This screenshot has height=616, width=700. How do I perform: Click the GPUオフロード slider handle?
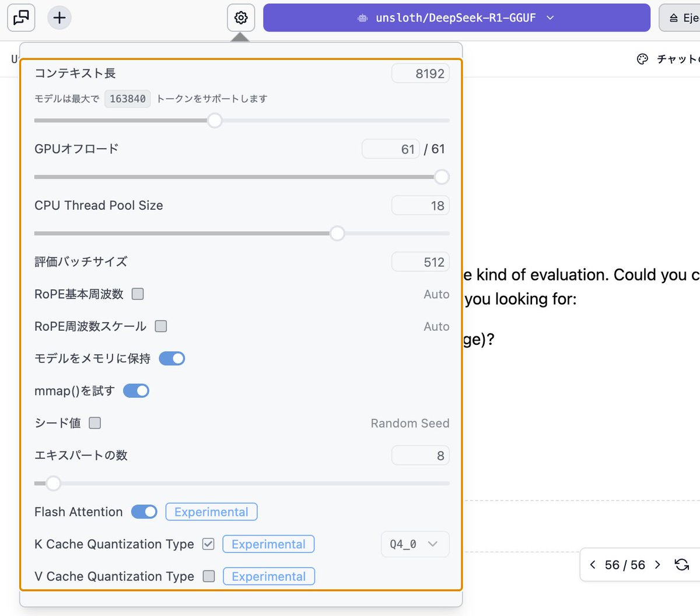pyautogui.click(x=442, y=177)
